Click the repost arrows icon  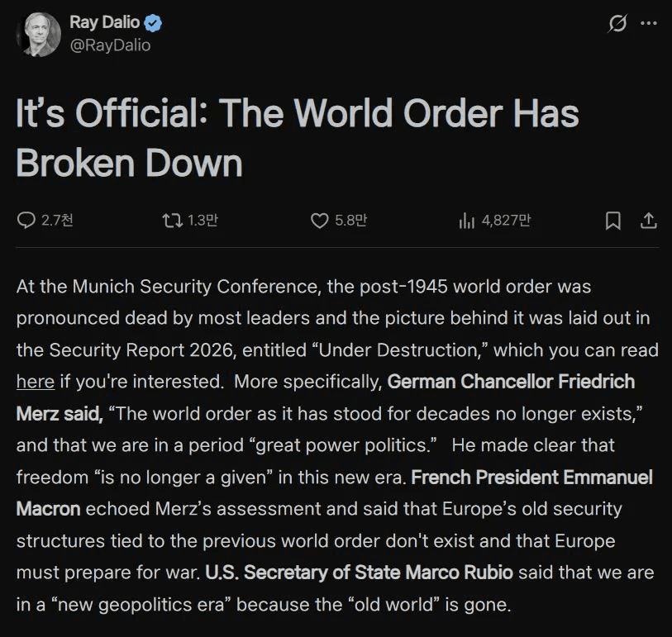point(172,221)
